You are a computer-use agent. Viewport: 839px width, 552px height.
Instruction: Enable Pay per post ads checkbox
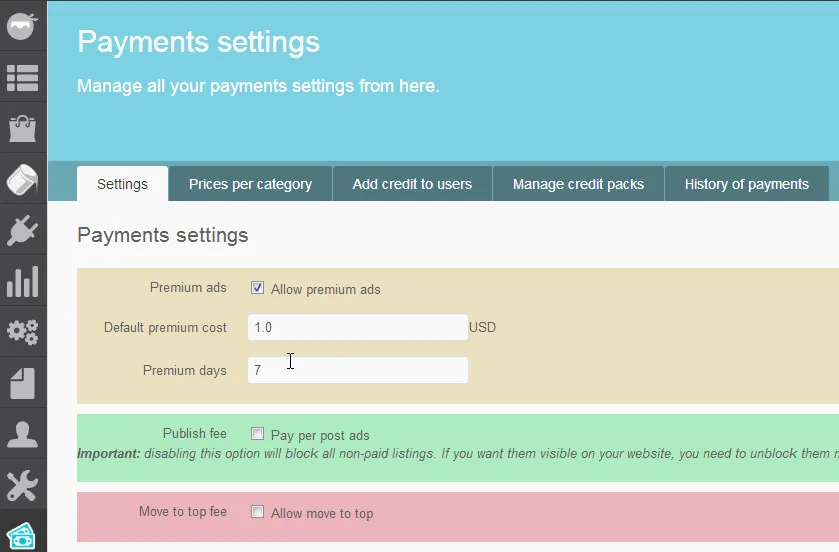click(x=258, y=435)
